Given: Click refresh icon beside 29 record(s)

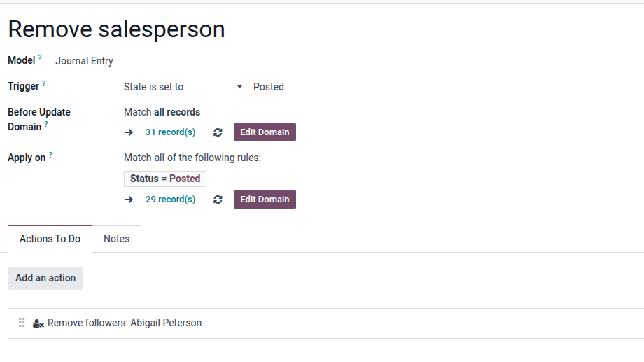Looking at the screenshot, I should 218,200.
